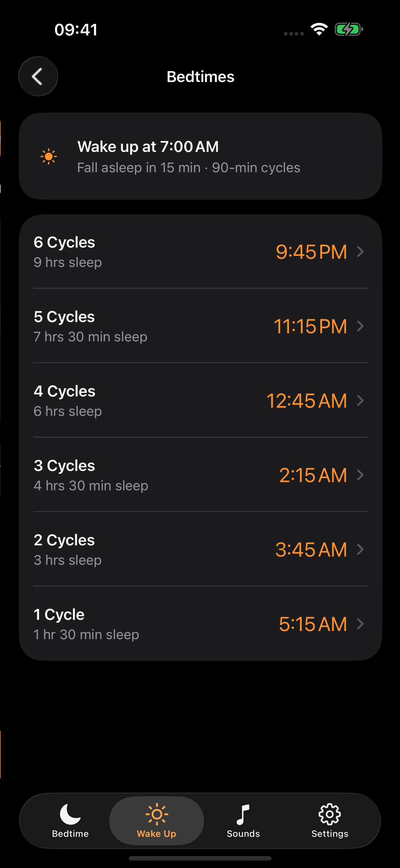Tap the battery charging indicator
The height and width of the screenshot is (868, 400).
point(349,29)
